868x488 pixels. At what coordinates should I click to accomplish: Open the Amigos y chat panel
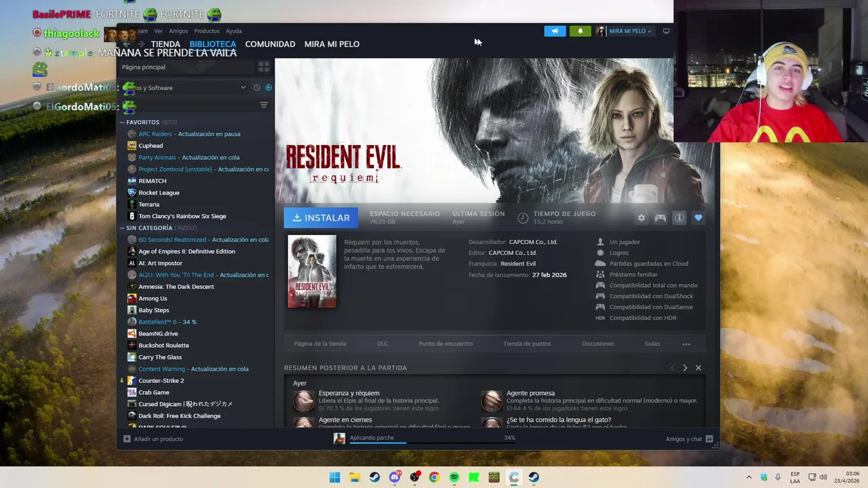click(689, 439)
